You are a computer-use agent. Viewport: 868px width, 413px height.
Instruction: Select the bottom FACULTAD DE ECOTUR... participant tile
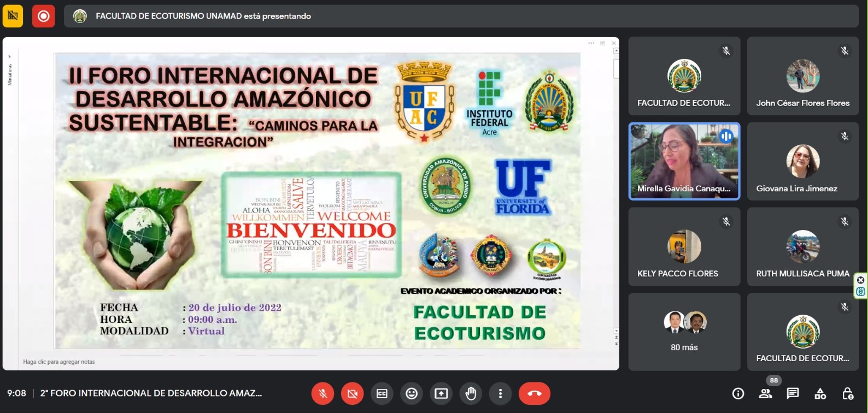point(803,332)
